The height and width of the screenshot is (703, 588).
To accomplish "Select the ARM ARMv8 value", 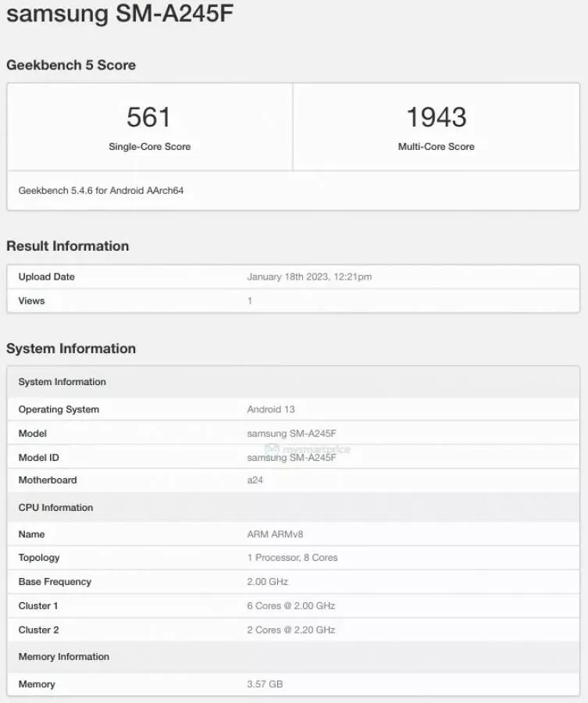I will [275, 534].
